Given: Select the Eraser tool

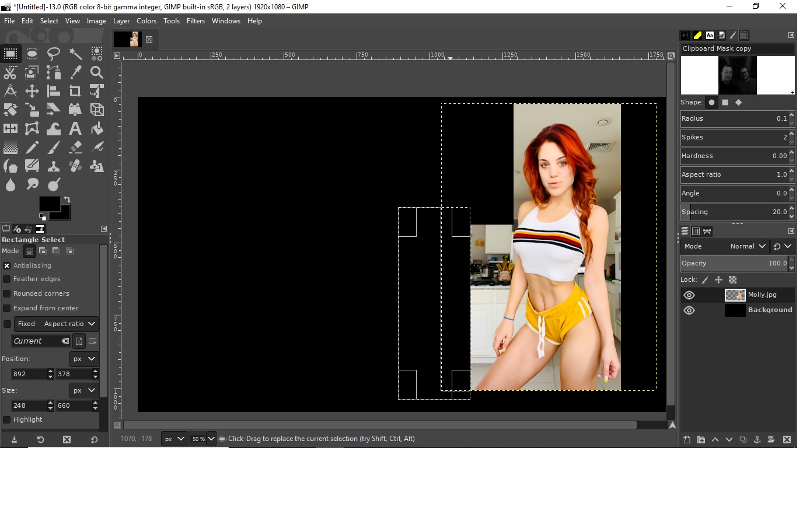Looking at the screenshot, I should (75, 147).
